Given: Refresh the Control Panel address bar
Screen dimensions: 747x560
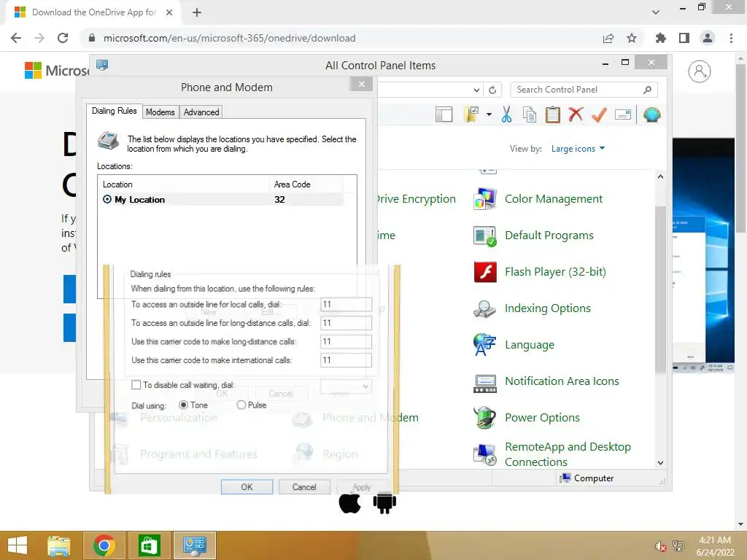Looking at the screenshot, I should [492, 90].
